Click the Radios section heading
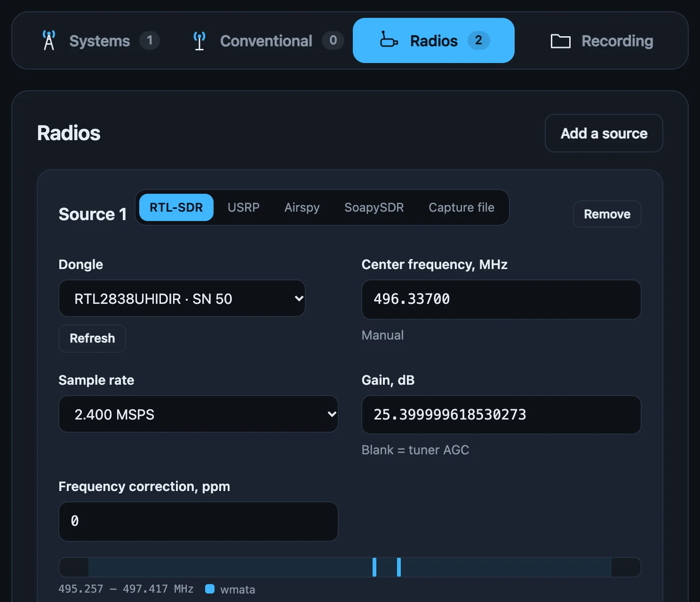This screenshot has width=700, height=602. (69, 133)
